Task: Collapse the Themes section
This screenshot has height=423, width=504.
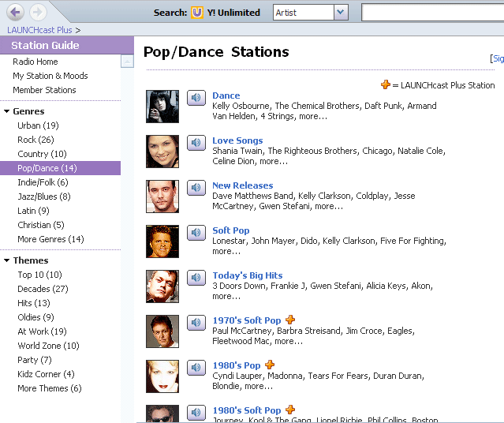Action: click(x=6, y=260)
